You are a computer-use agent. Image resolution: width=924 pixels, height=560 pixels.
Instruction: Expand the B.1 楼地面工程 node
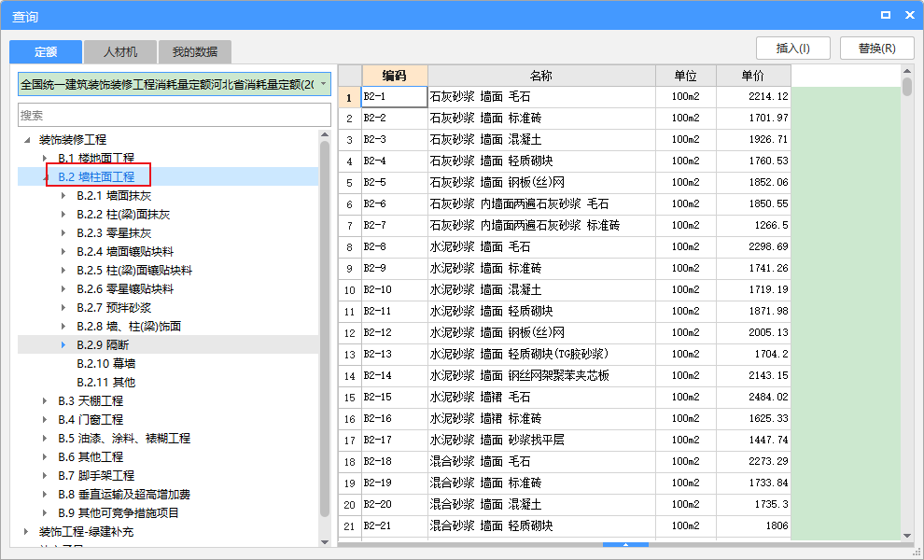pyautogui.click(x=45, y=158)
